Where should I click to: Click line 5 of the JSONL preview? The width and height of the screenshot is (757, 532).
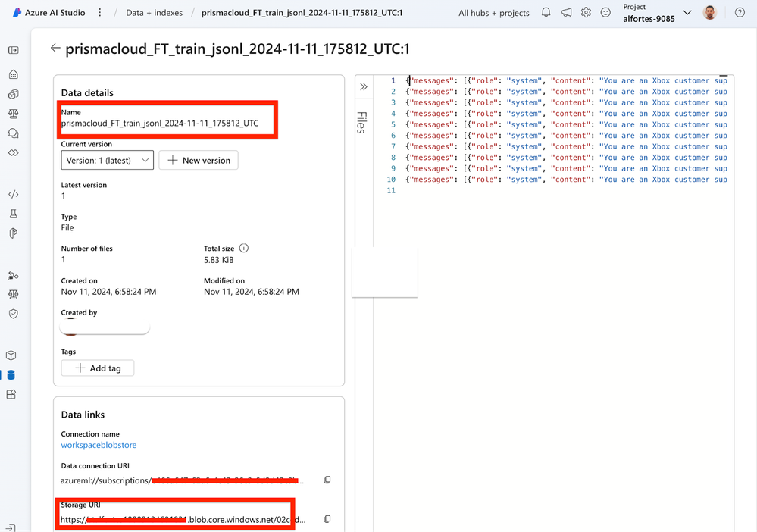(567, 124)
